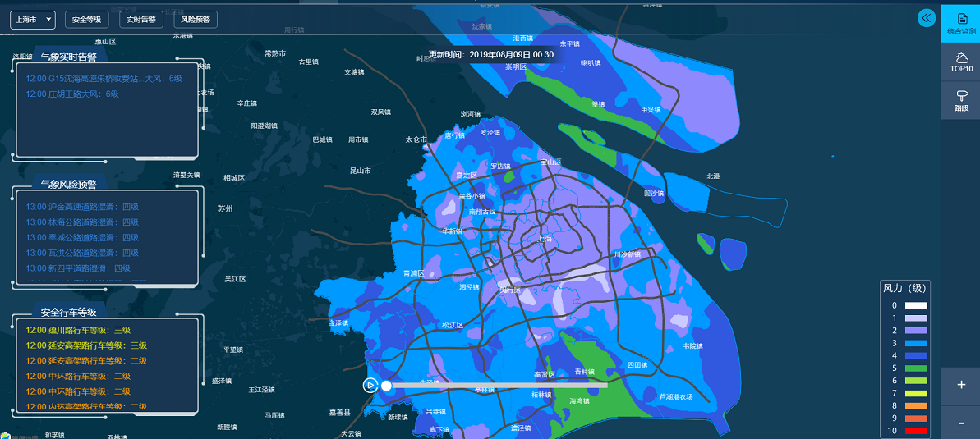Toggle the 安全等级 layer button

pyautogui.click(x=86, y=20)
